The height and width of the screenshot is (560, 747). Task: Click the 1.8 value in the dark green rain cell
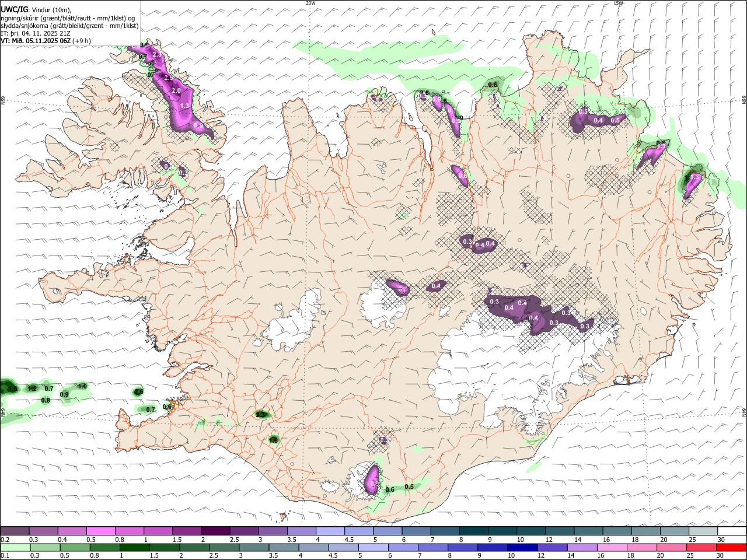[273, 440]
